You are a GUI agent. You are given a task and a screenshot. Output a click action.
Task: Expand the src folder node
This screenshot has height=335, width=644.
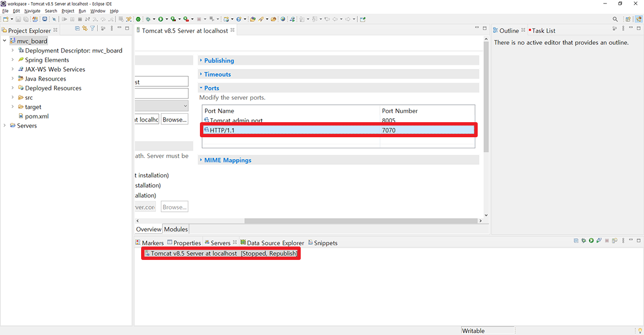point(12,97)
